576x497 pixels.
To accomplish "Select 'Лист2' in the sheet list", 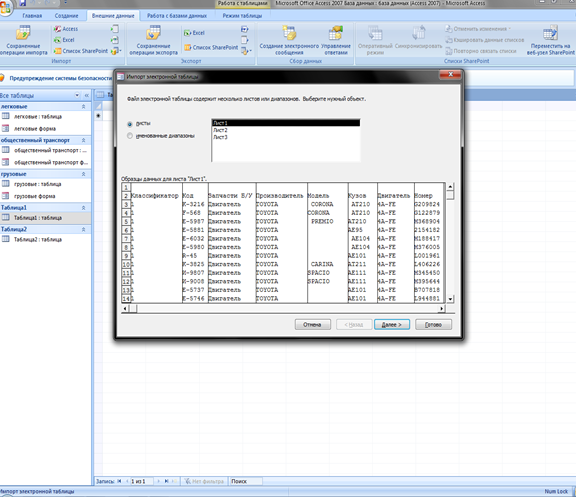I will point(285,130).
